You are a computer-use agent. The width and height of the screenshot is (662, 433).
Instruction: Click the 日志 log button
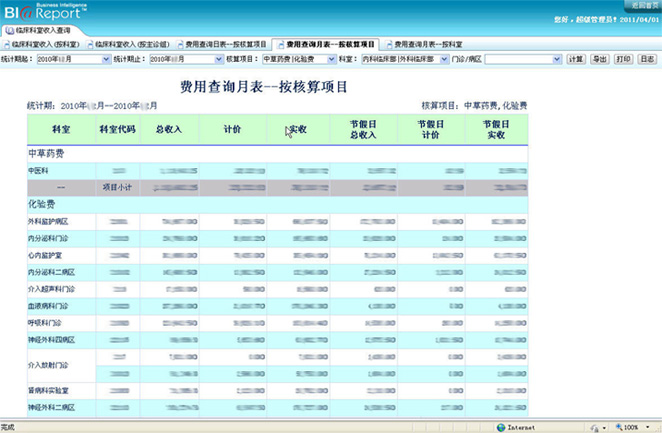647,60
